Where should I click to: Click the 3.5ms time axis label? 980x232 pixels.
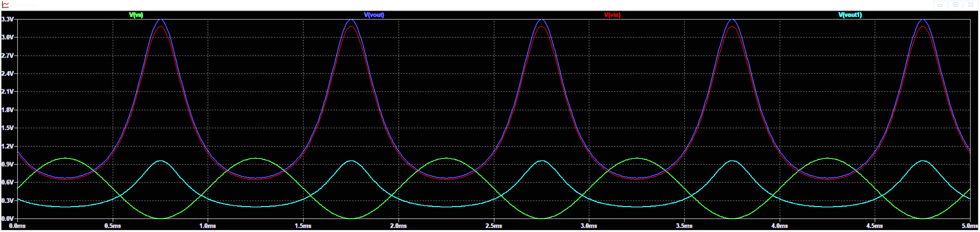684,226
